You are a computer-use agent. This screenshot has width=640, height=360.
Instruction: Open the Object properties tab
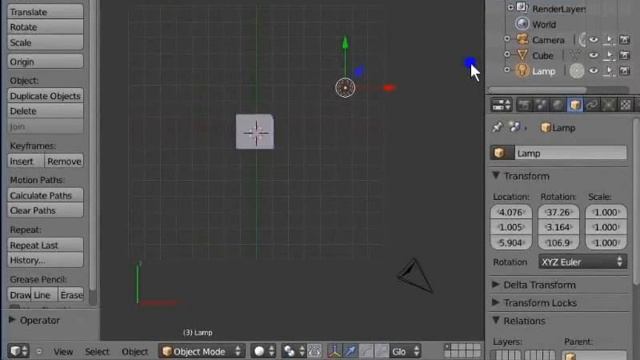575,105
